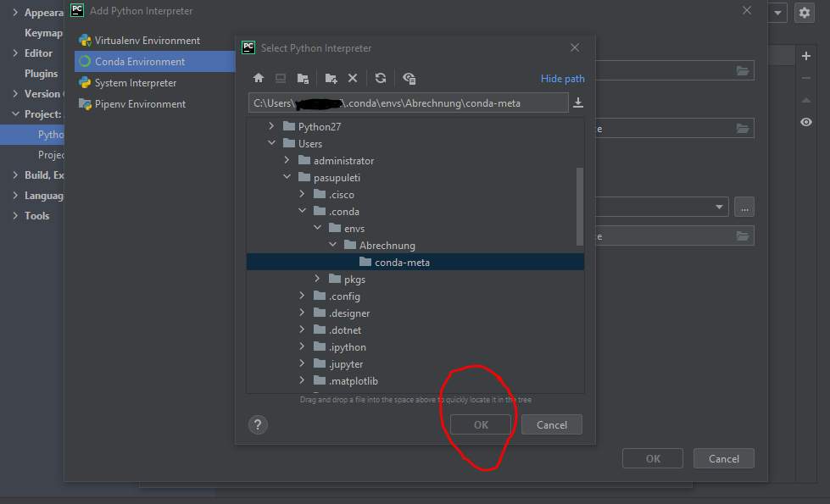Viewport: 830px width, 504px height.
Task: Browse with second folder icon field
Action: (743, 129)
